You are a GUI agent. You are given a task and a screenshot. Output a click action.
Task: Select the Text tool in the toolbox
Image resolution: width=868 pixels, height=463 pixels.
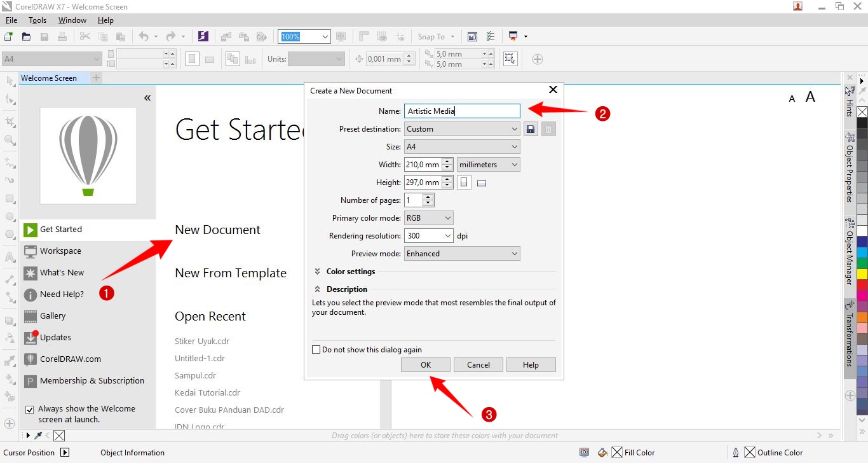pos(10,258)
